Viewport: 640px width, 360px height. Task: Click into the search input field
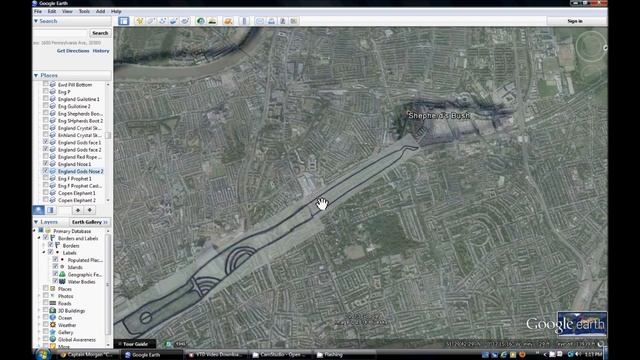coord(60,33)
